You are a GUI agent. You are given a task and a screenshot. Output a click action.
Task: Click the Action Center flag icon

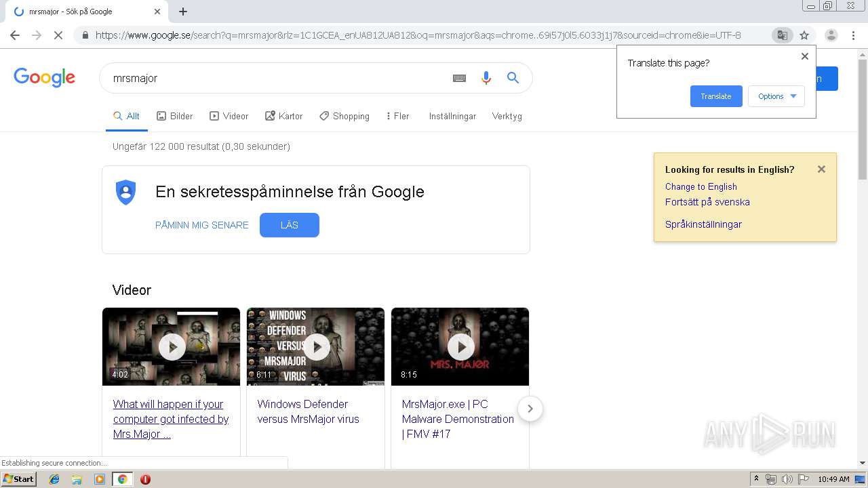[802, 479]
